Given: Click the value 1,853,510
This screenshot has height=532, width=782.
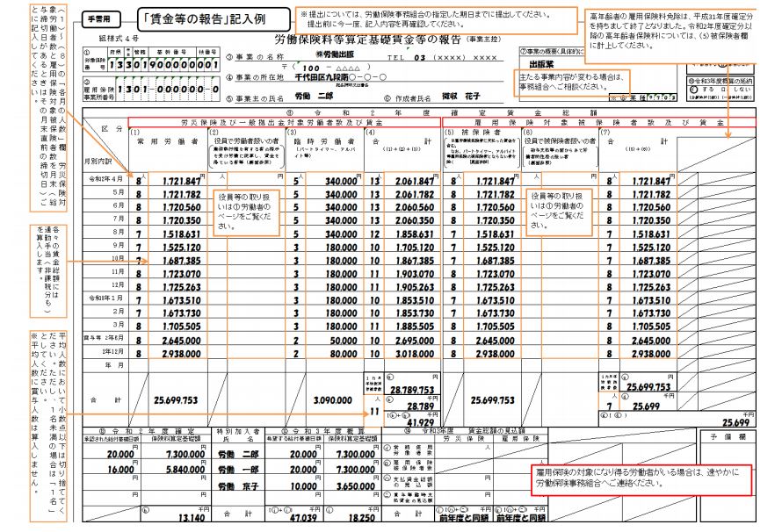Looking at the screenshot, I should (415, 301).
